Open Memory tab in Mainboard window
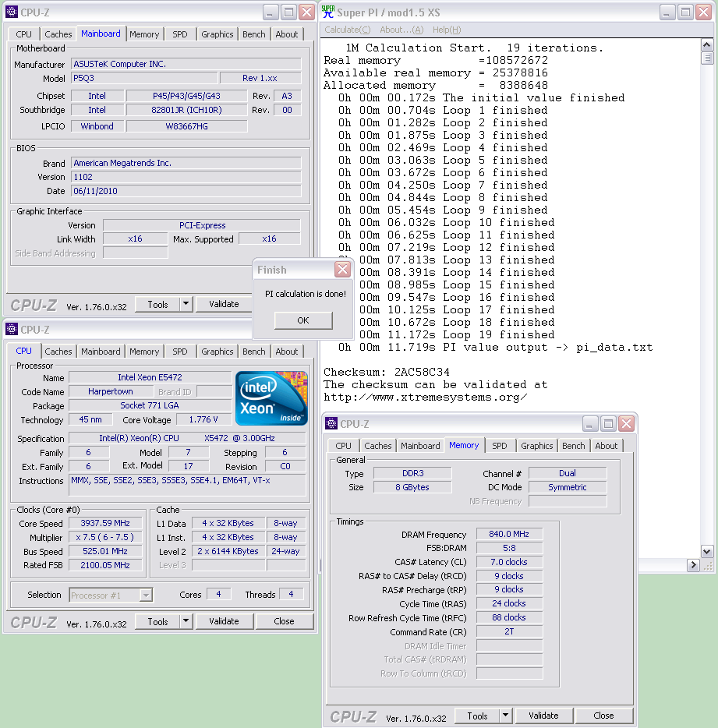Image resolution: width=718 pixels, height=728 pixels. pos(144,34)
